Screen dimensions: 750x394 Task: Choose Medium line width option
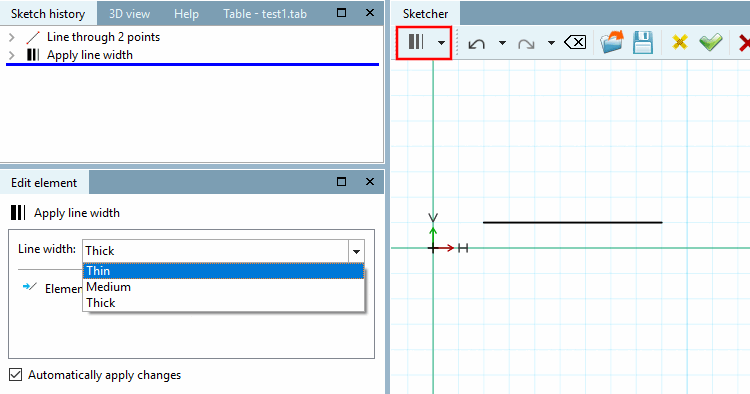223,287
